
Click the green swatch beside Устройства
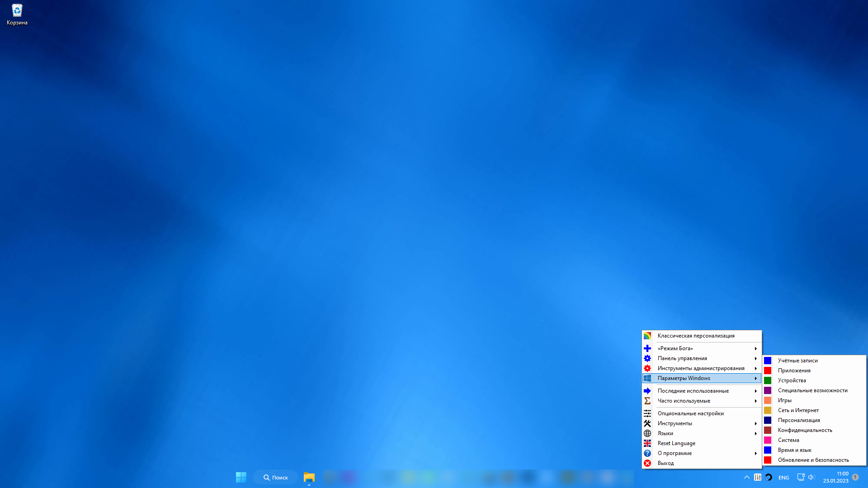(768, 380)
